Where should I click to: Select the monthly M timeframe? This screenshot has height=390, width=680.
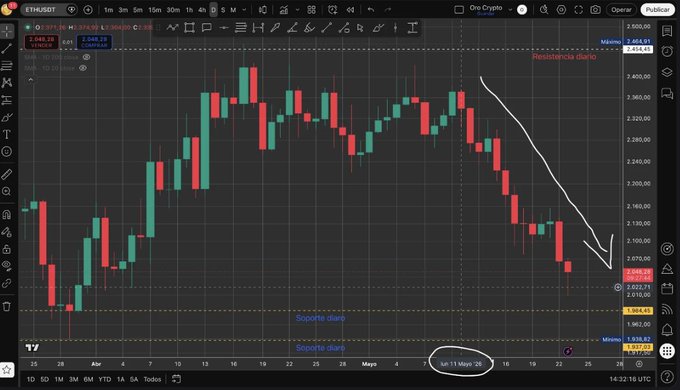point(233,10)
